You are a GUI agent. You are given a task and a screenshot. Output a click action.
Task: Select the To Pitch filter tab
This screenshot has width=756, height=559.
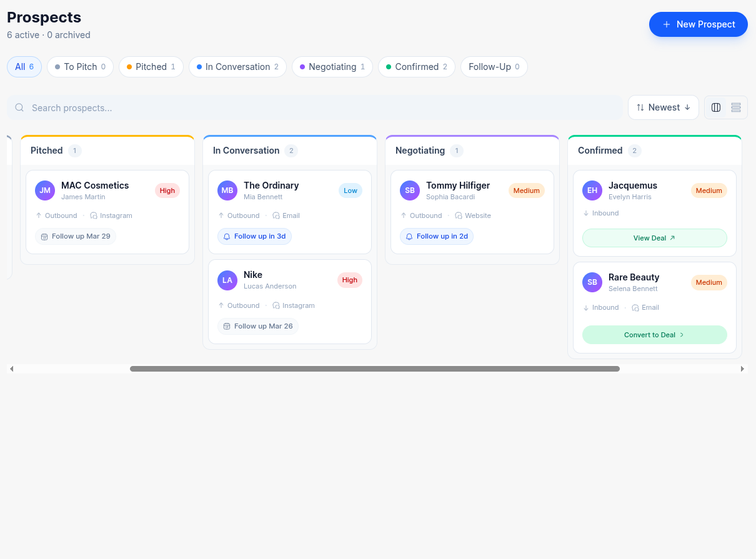[79, 66]
